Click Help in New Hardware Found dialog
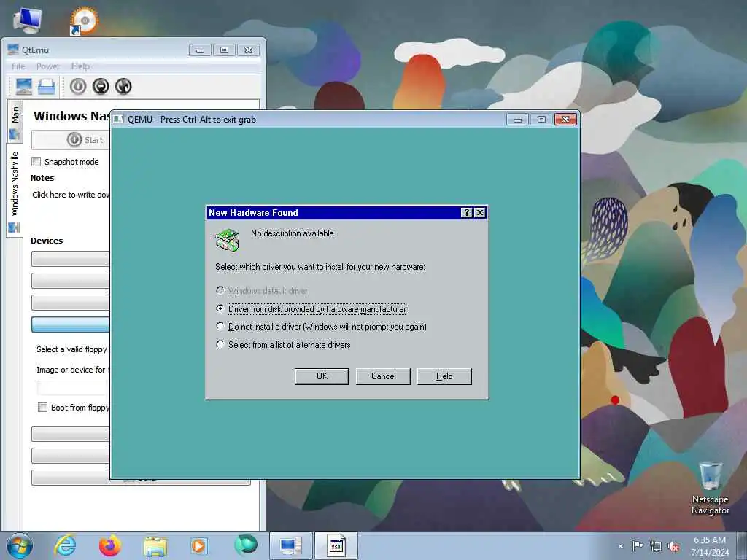Image resolution: width=747 pixels, height=560 pixels. (x=444, y=376)
